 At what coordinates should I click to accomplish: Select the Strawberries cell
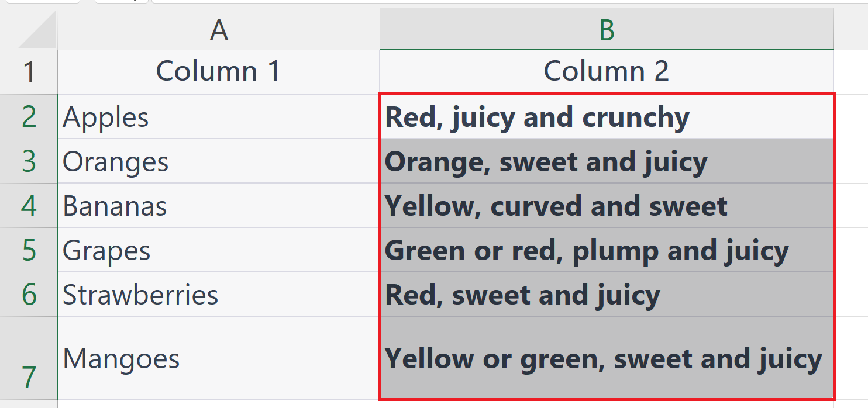coord(219,295)
